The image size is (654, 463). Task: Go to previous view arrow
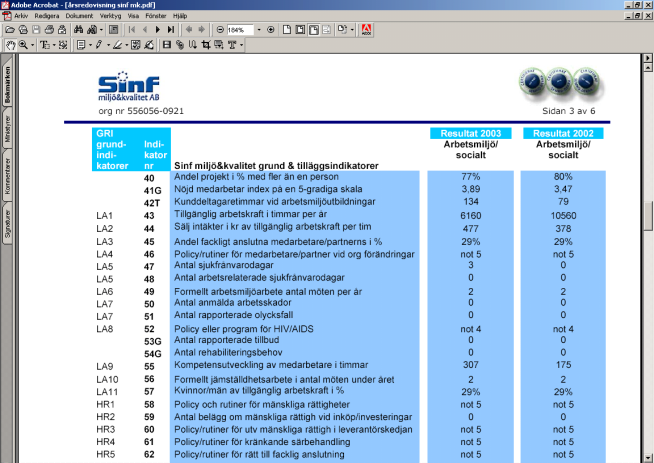[x=189, y=30]
